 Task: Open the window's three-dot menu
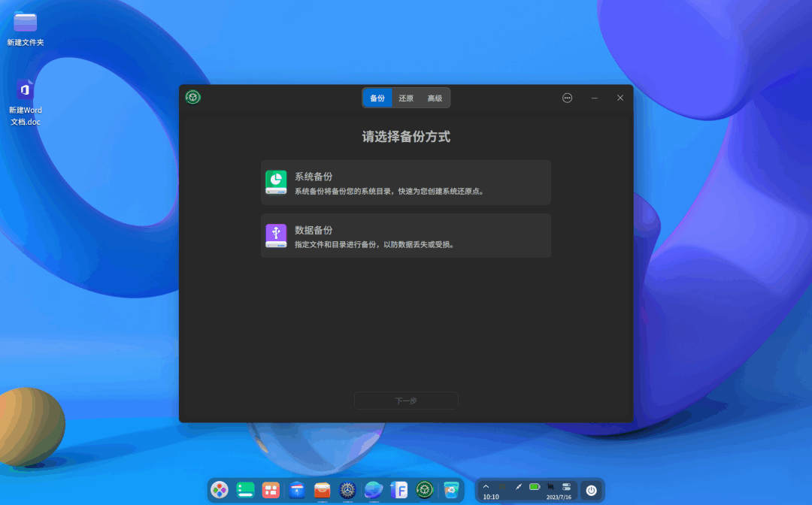(x=567, y=98)
